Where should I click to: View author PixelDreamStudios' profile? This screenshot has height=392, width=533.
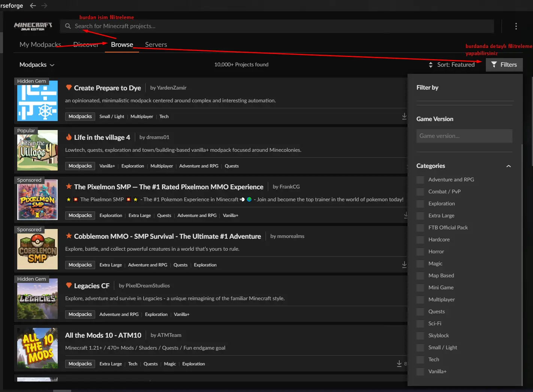click(148, 286)
